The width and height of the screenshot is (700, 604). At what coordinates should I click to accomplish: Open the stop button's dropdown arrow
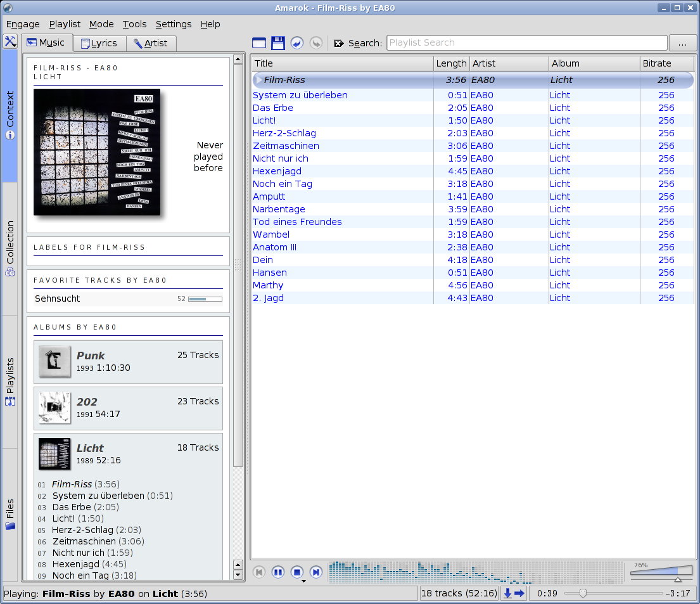point(303,581)
